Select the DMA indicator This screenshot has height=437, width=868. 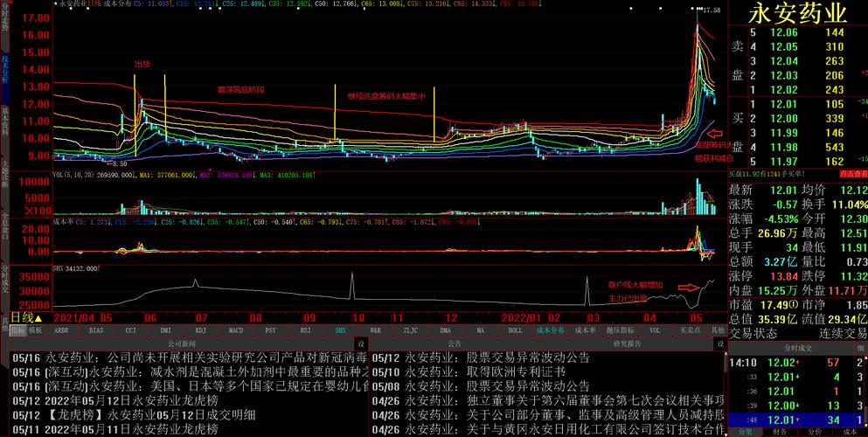point(445,330)
